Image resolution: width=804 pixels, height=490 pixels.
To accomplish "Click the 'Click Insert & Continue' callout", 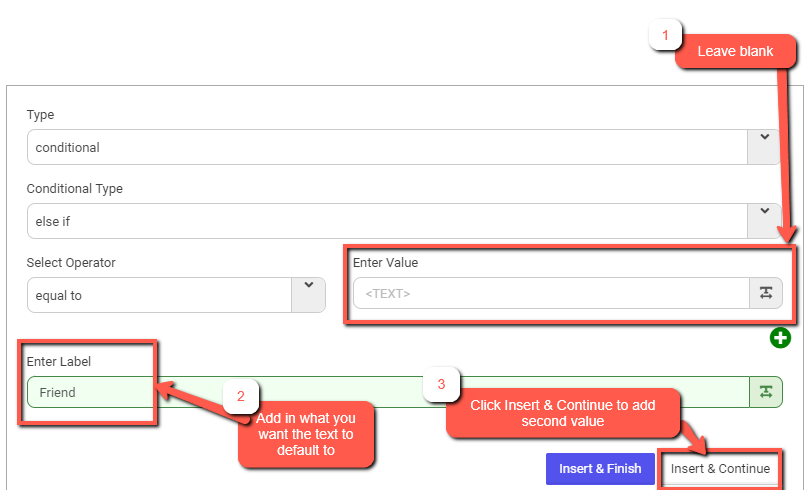I will click(x=563, y=413).
